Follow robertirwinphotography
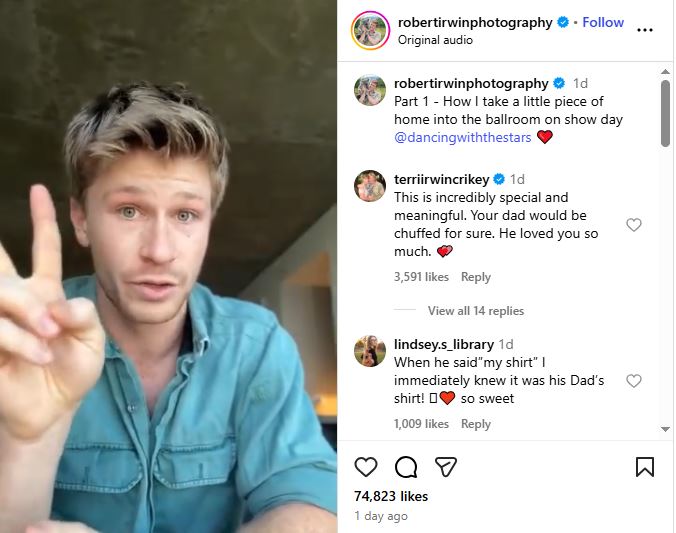 point(603,22)
